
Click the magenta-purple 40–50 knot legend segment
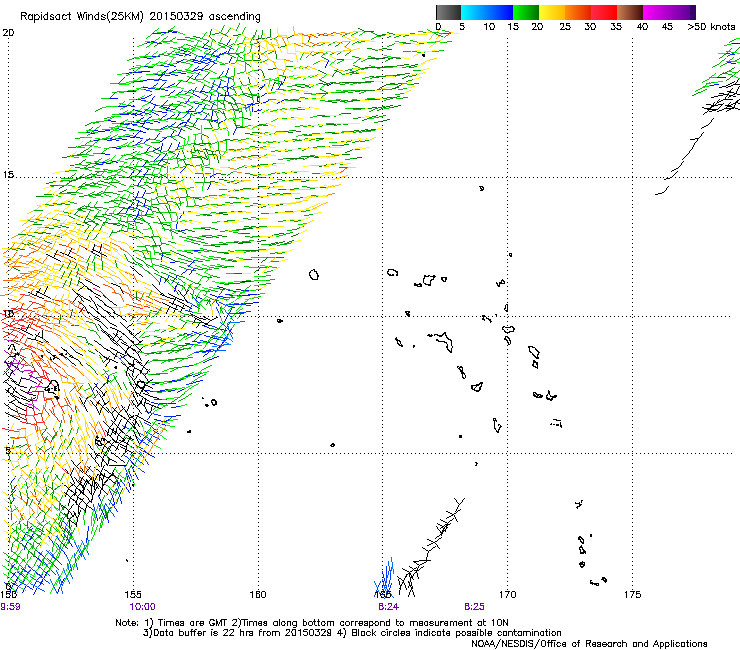click(669, 12)
